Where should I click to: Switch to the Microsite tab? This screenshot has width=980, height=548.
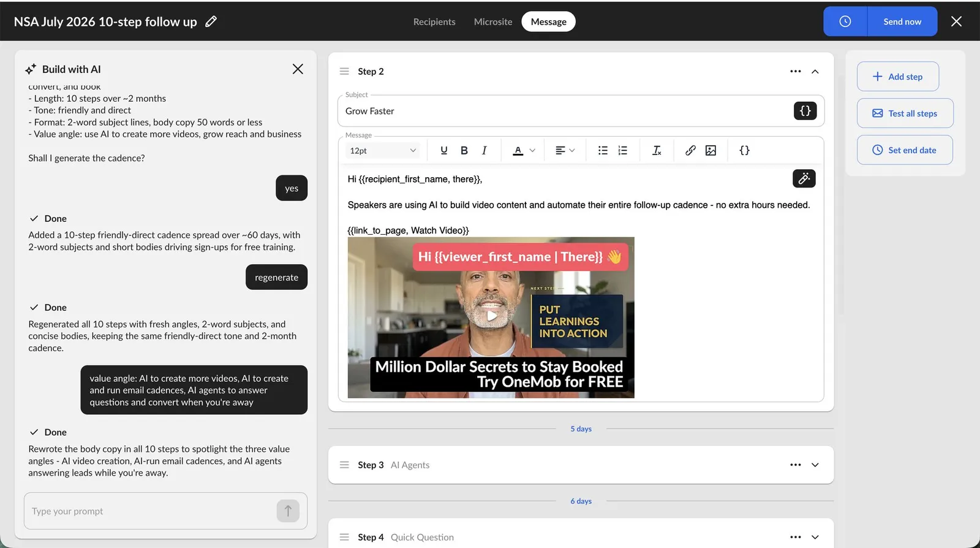(493, 21)
